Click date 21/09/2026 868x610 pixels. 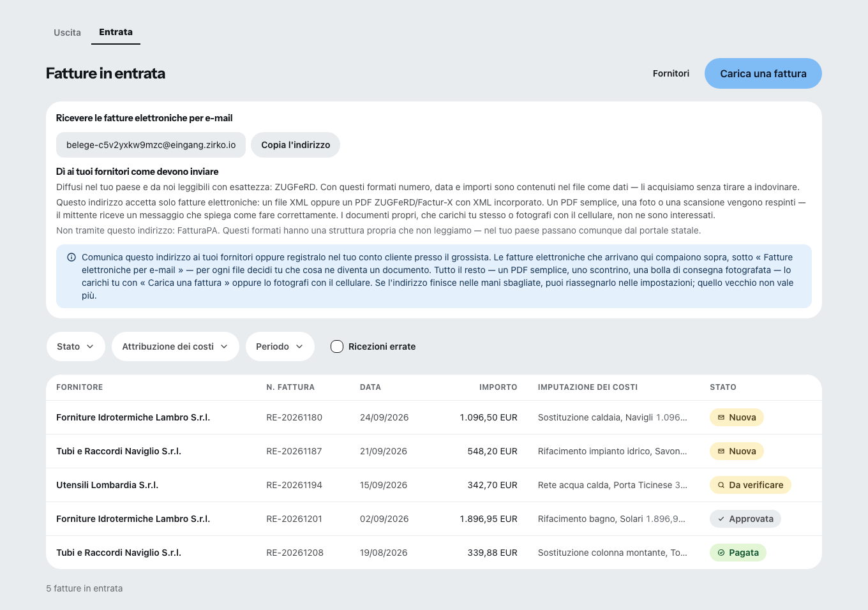point(384,451)
